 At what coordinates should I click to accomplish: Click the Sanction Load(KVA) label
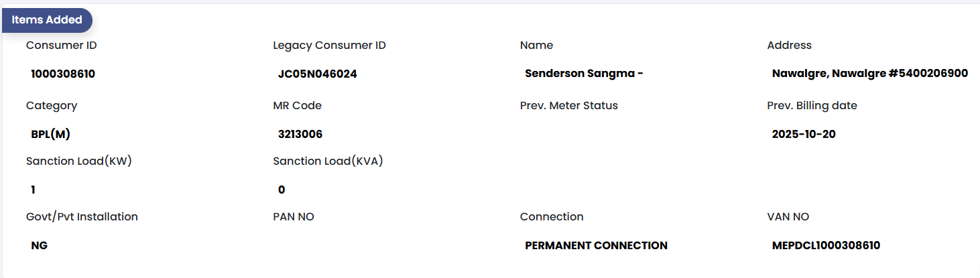(x=328, y=161)
